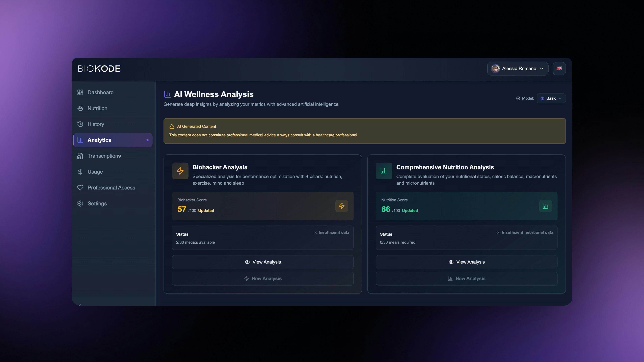
Task: Expand the Basic model dropdown
Action: (x=551, y=98)
